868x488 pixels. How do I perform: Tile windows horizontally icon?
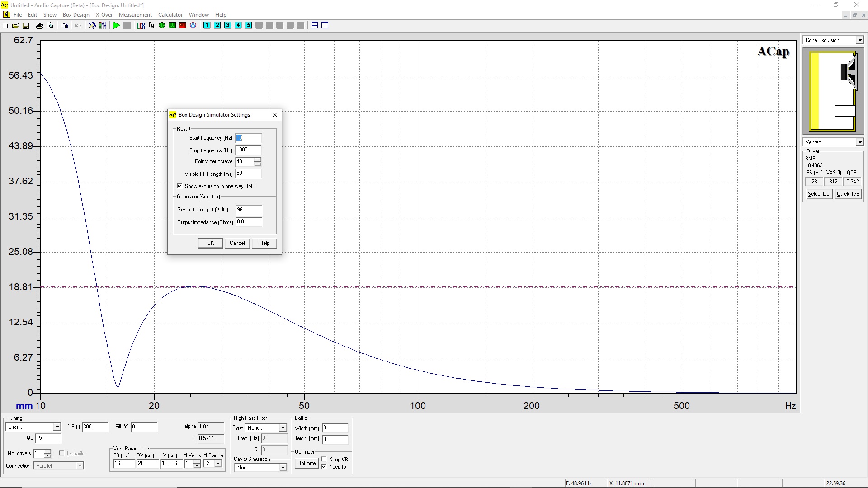tap(315, 26)
